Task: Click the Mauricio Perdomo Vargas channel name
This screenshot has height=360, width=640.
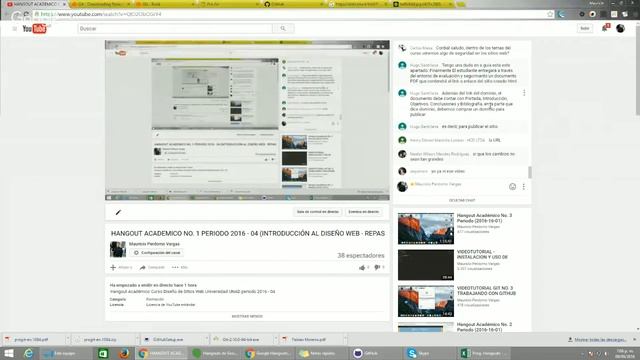Action: pos(154,244)
